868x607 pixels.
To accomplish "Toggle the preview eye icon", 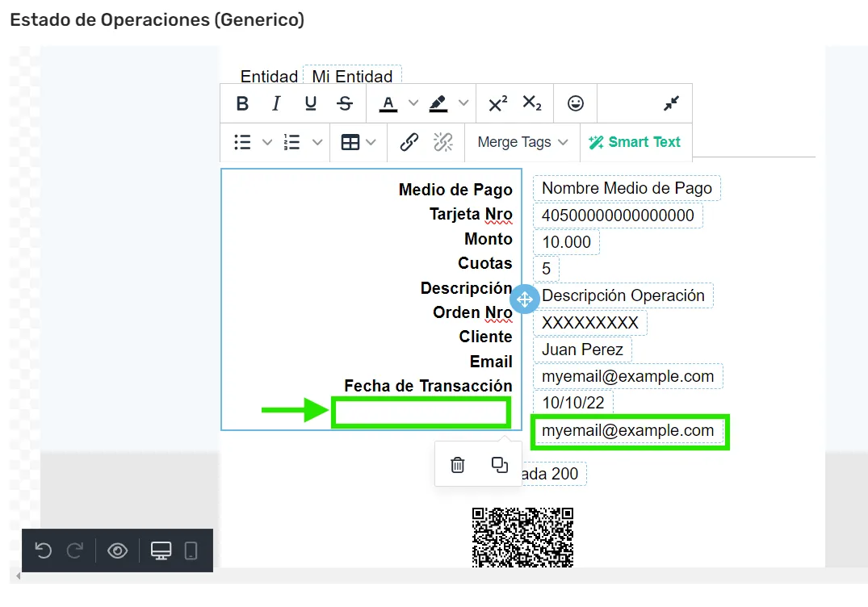I will pos(117,550).
